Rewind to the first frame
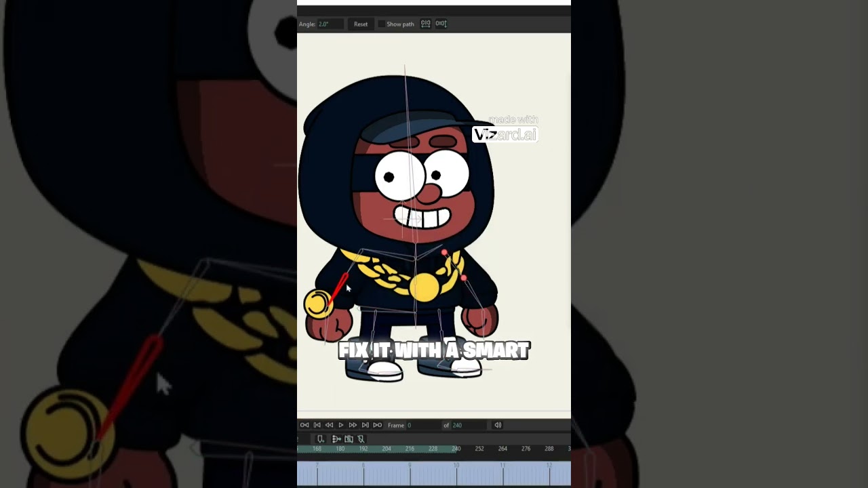 tap(304, 425)
